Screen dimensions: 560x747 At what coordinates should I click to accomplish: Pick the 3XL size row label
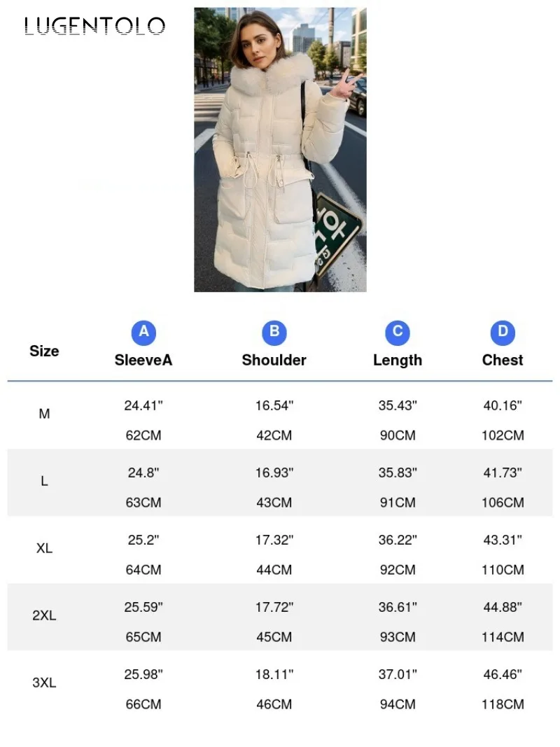44,683
